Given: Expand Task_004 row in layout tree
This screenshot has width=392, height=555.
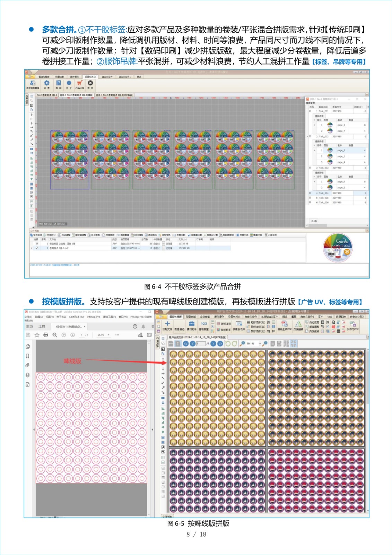Looking at the screenshot, I should (310, 193).
